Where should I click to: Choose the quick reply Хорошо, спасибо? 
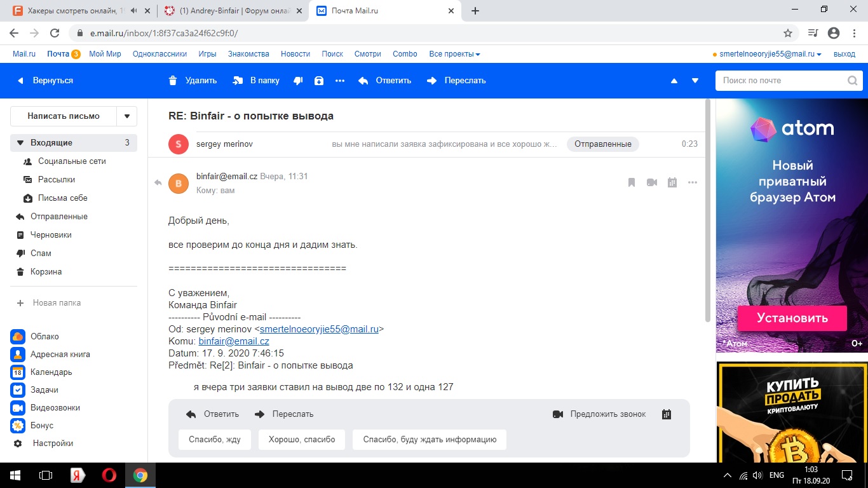tap(302, 440)
